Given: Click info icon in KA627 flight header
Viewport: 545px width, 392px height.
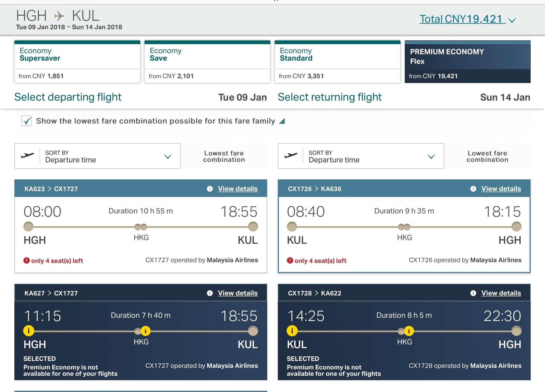Looking at the screenshot, I should (x=210, y=293).
